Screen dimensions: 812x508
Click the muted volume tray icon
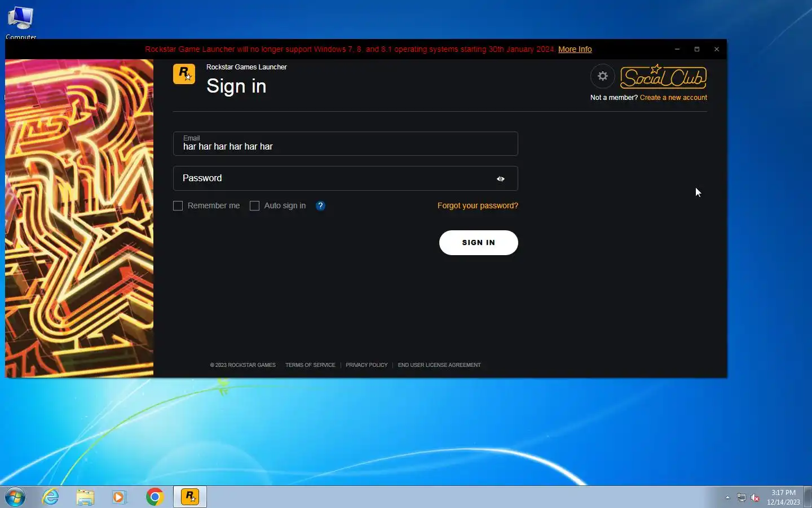coord(755,498)
